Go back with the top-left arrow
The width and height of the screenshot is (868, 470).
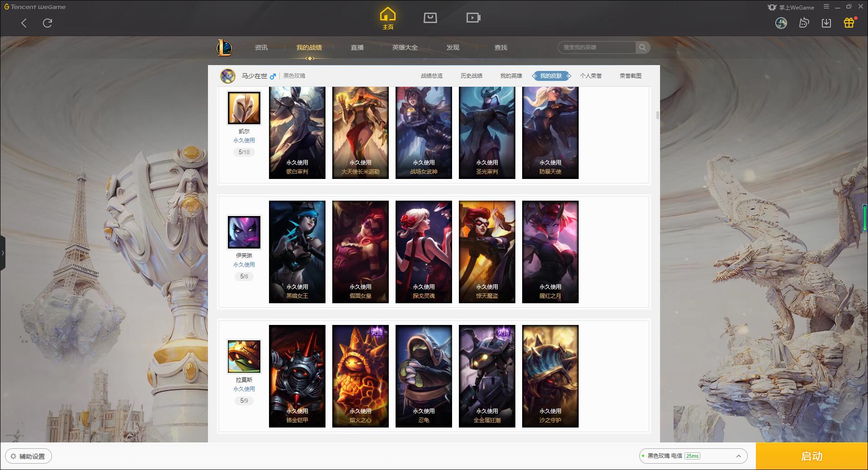pos(24,23)
